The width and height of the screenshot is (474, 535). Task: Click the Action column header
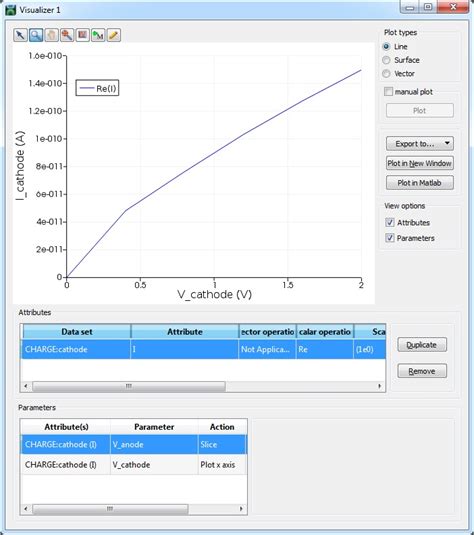pyautogui.click(x=222, y=427)
